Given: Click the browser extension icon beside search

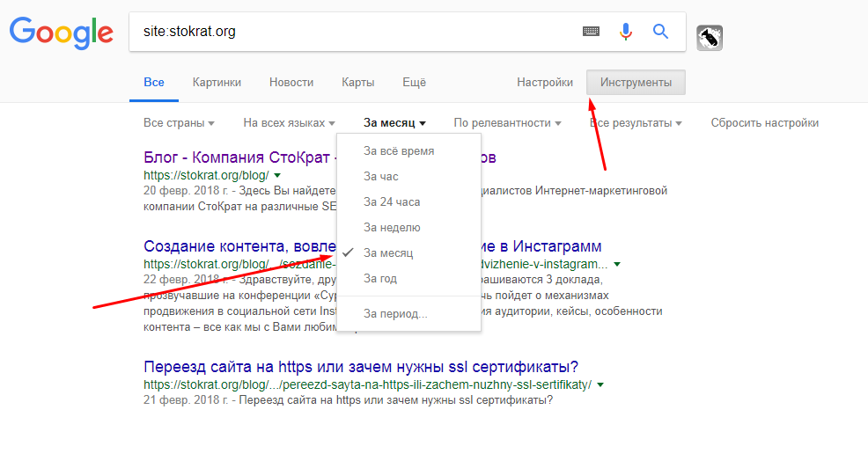Looking at the screenshot, I should 709,37.
